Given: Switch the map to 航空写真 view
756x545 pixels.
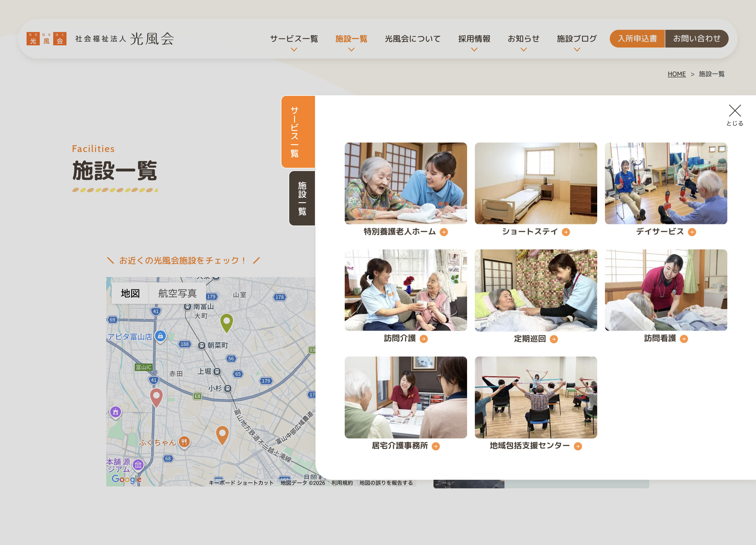Looking at the screenshot, I should click(x=177, y=293).
